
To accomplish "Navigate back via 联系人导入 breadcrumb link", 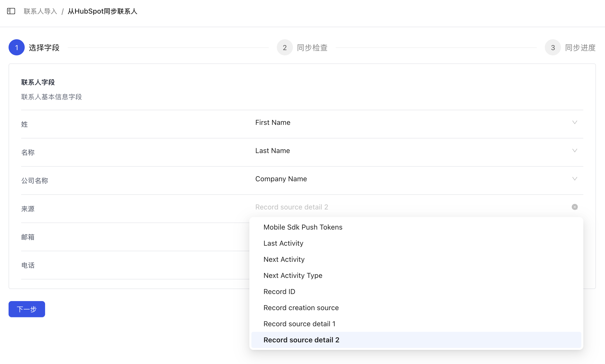I will (x=40, y=11).
